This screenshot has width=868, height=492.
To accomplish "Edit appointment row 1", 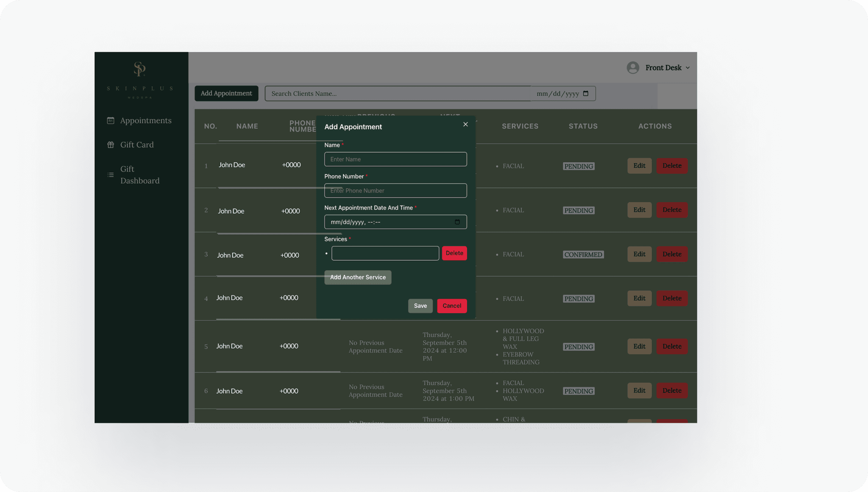I will [639, 166].
